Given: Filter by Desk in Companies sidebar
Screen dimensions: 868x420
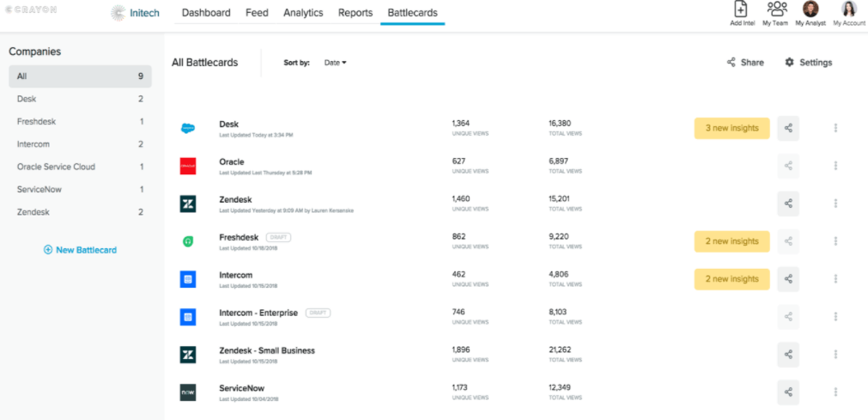Looking at the screenshot, I should coord(80,99).
